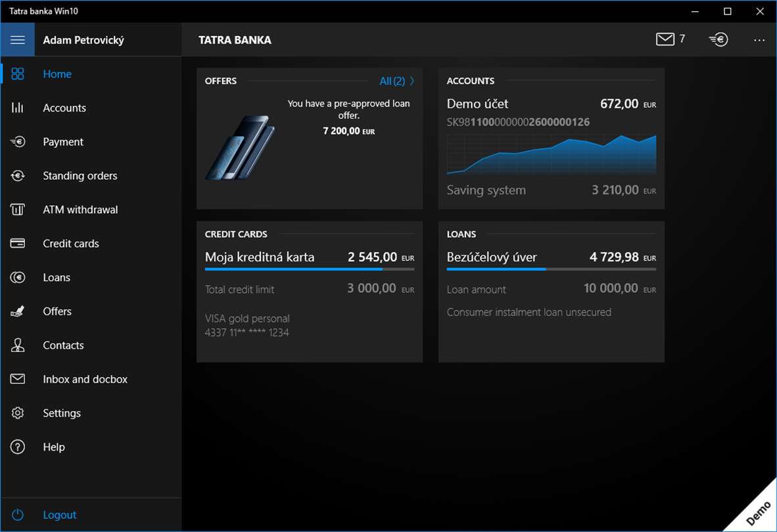Click the Contacts person icon
Viewport: 777px width, 532px height.
(x=17, y=345)
